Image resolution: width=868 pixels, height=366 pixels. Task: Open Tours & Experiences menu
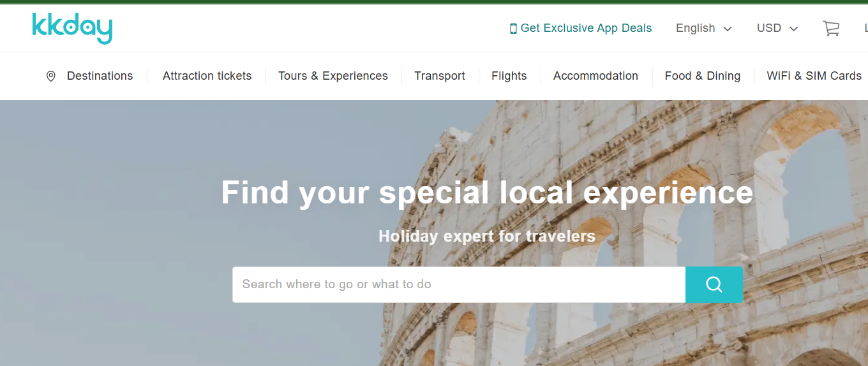click(x=333, y=76)
